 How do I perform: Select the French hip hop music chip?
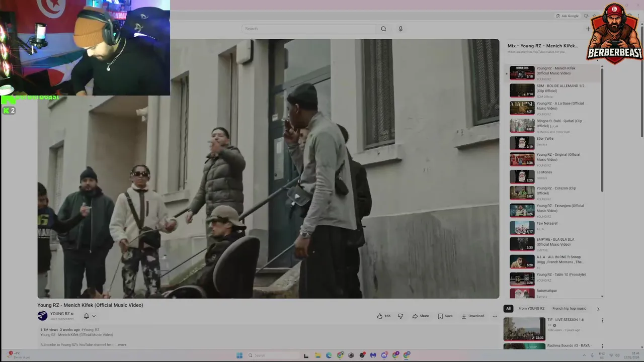[x=569, y=309]
